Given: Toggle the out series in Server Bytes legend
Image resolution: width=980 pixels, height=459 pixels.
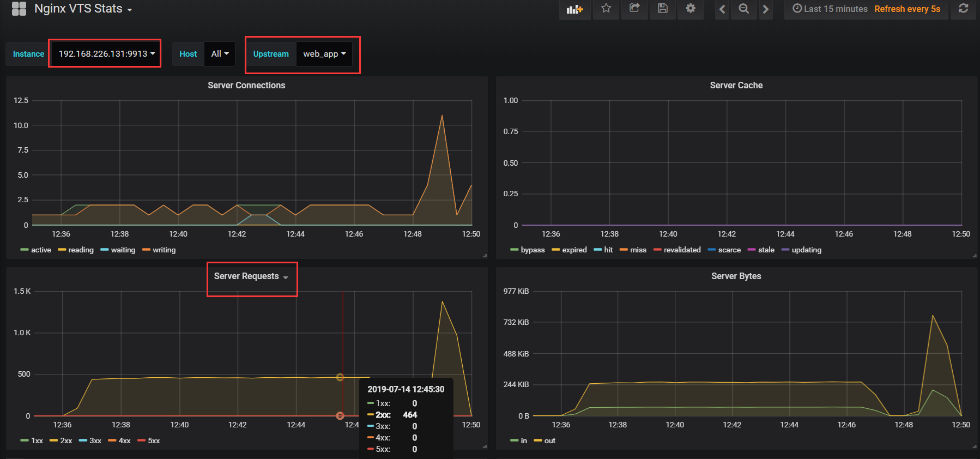Looking at the screenshot, I should point(549,440).
